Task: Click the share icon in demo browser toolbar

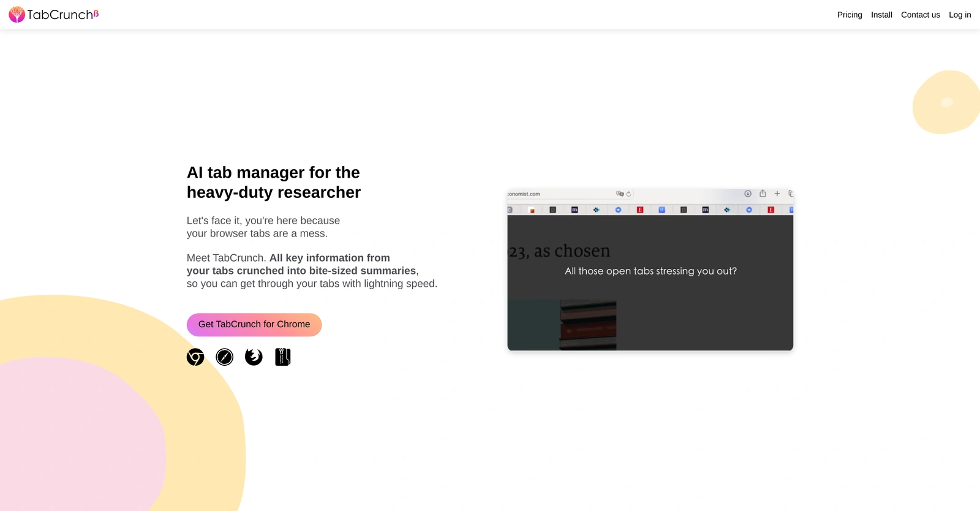Action: click(763, 194)
